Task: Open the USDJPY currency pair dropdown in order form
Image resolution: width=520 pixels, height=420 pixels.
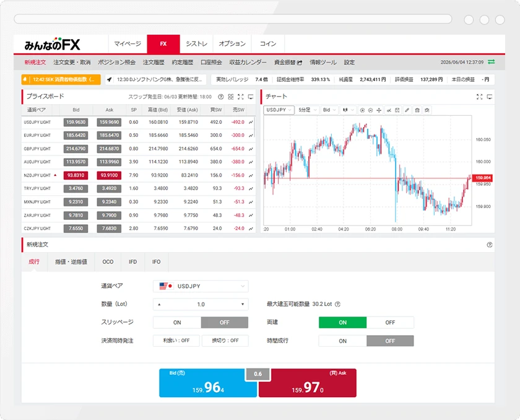Action: pos(201,286)
